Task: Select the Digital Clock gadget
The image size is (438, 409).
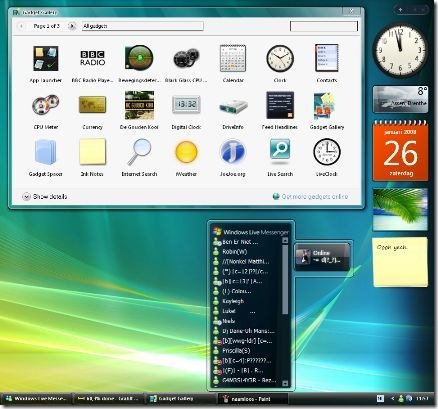Action: pyautogui.click(x=186, y=105)
